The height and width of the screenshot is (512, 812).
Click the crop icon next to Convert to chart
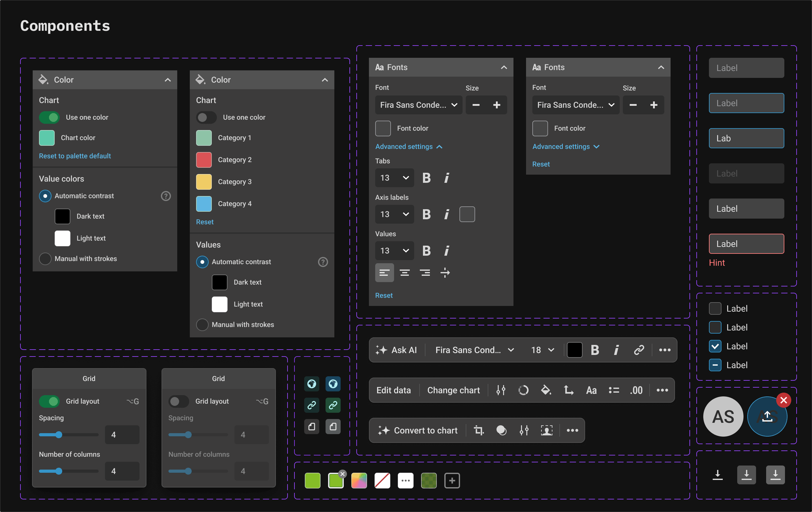click(479, 430)
